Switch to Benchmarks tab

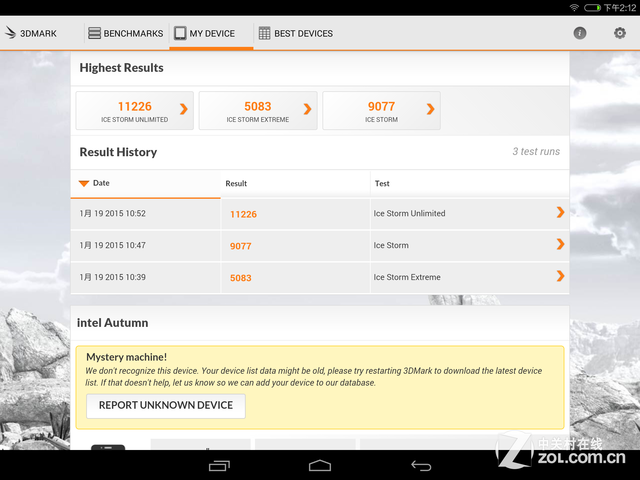point(126,33)
